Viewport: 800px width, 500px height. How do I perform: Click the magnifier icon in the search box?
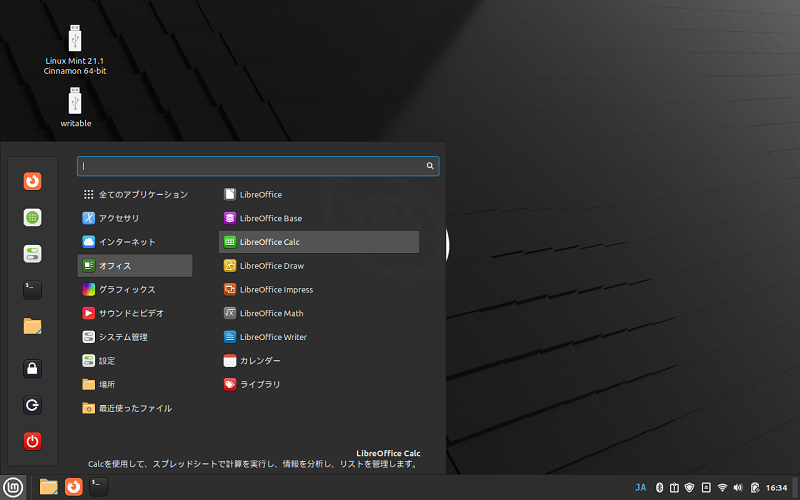pyautogui.click(x=430, y=166)
